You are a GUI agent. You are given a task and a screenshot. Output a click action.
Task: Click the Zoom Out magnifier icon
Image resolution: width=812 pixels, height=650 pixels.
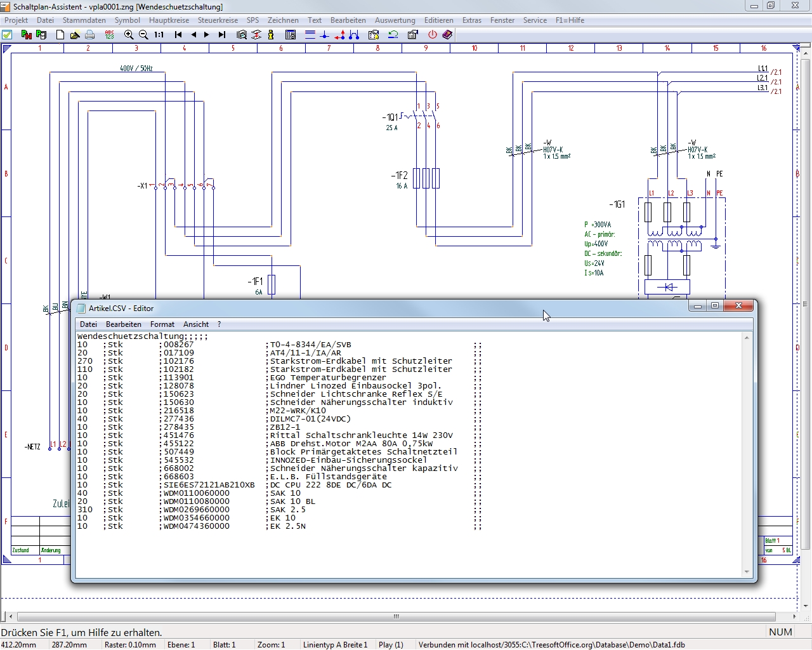click(143, 35)
